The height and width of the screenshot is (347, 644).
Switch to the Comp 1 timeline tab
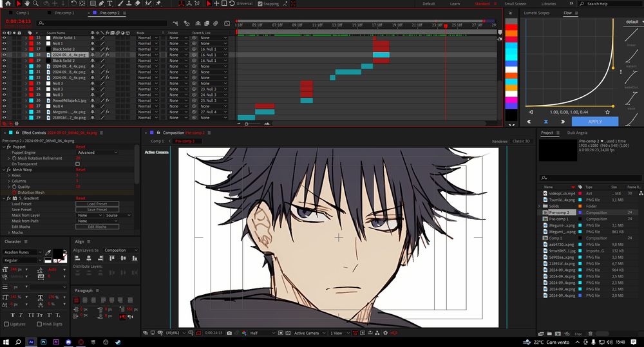pyautogui.click(x=23, y=13)
